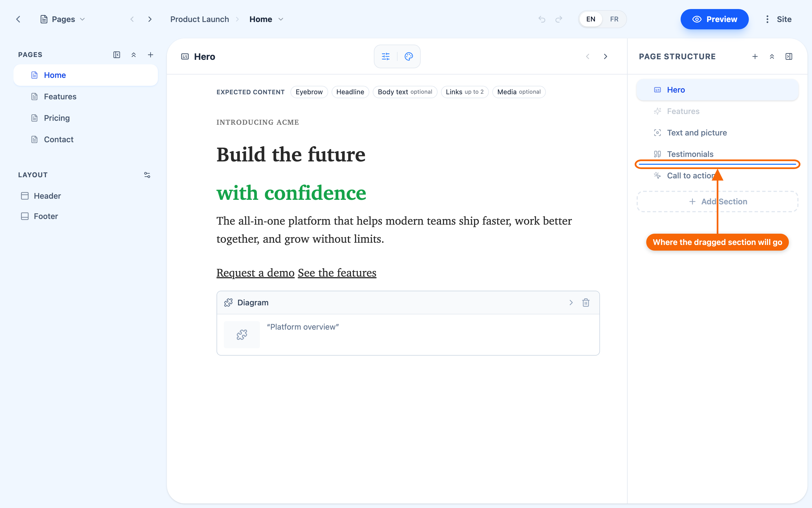Image resolution: width=812 pixels, height=508 pixels.
Task: Delete the Diagram block
Action: 586,303
